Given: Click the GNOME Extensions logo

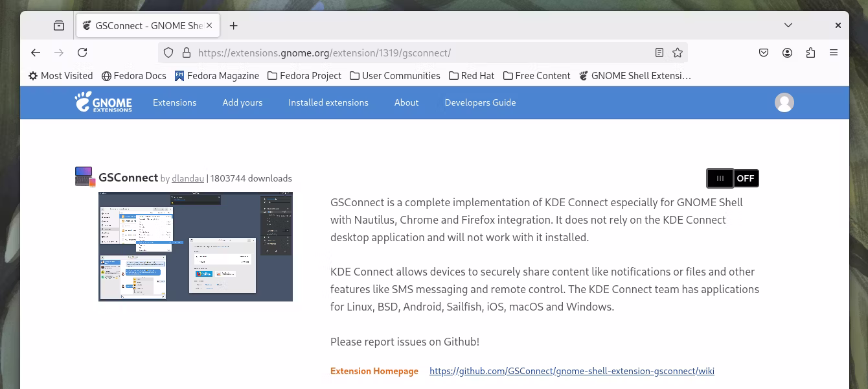Looking at the screenshot, I should tap(103, 102).
